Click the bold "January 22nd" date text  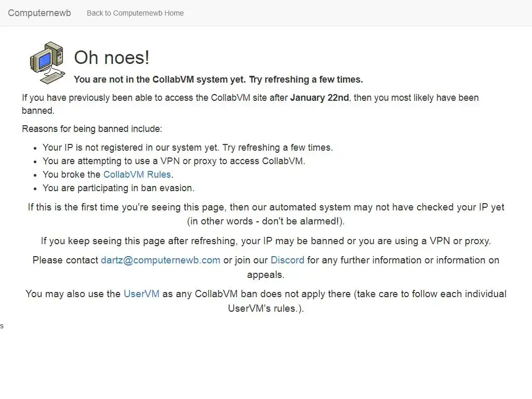coord(320,98)
